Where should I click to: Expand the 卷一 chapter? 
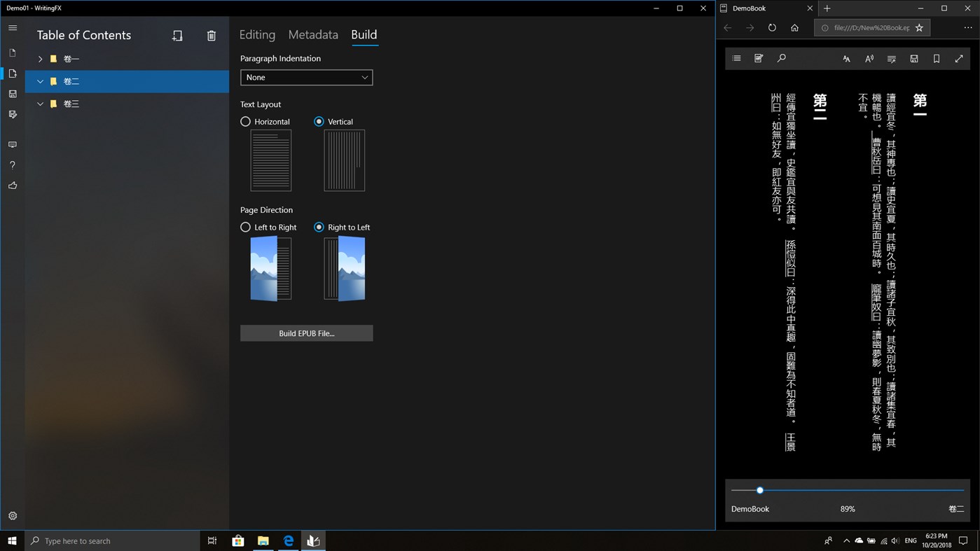coord(40,59)
